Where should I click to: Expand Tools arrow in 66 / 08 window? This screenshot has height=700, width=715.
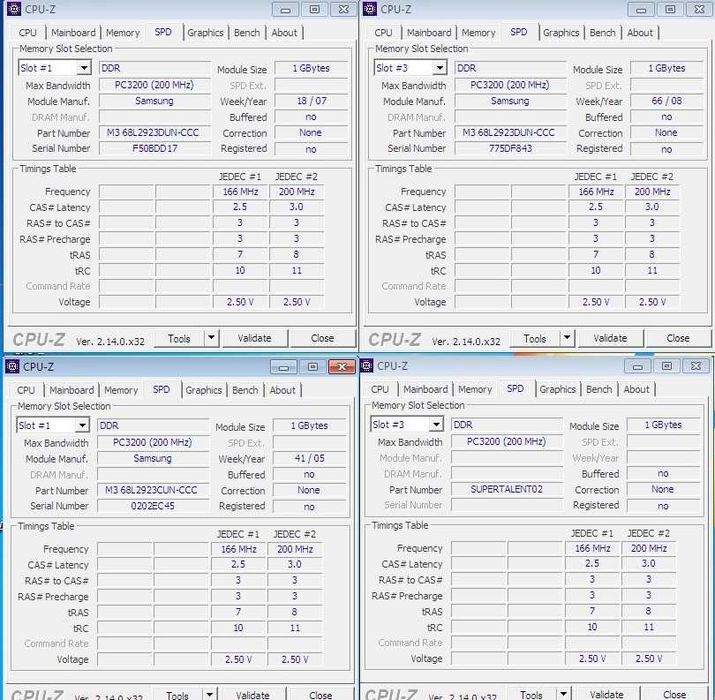tap(567, 338)
